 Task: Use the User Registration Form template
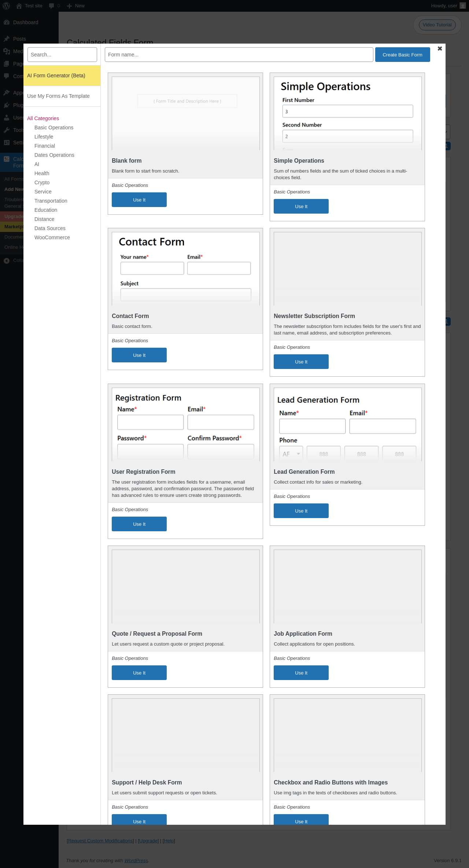[139, 524]
